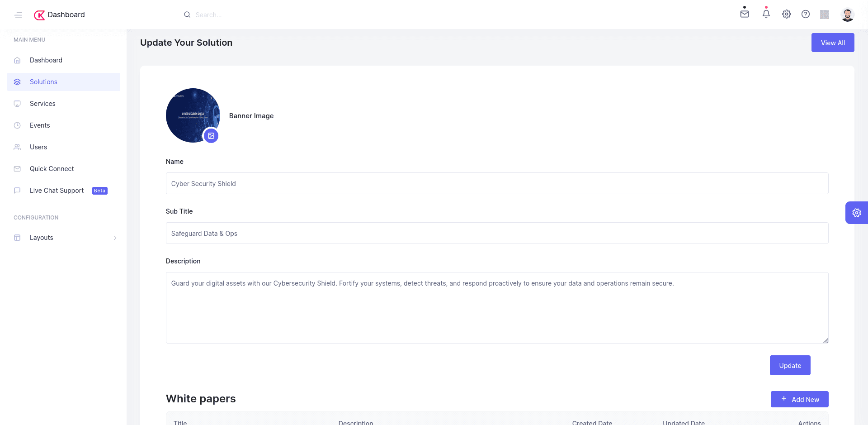Open the notifications bell

(766, 14)
